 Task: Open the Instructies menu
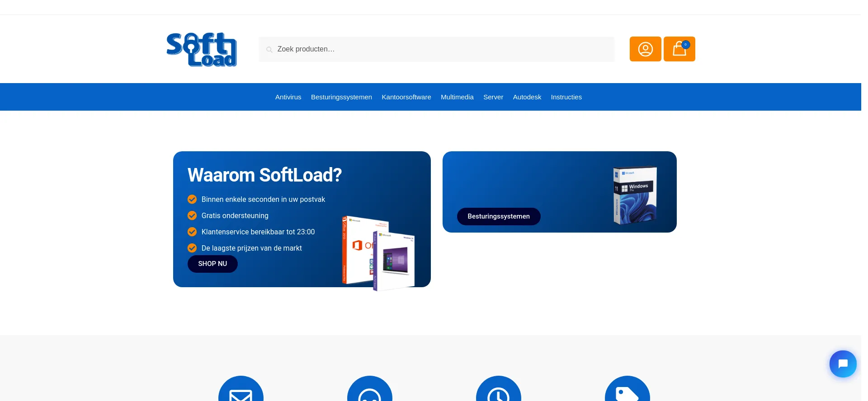[566, 97]
